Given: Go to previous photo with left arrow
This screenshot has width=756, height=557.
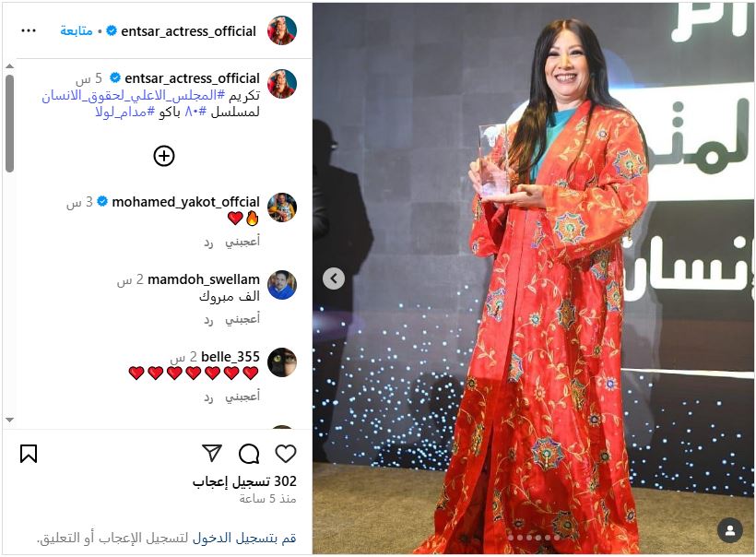Looking at the screenshot, I should click(x=334, y=278).
